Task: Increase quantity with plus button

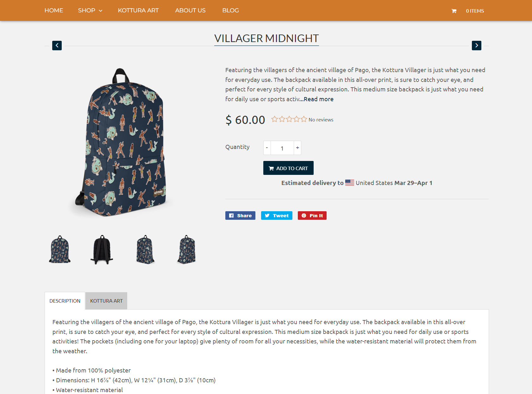Action: point(297,148)
